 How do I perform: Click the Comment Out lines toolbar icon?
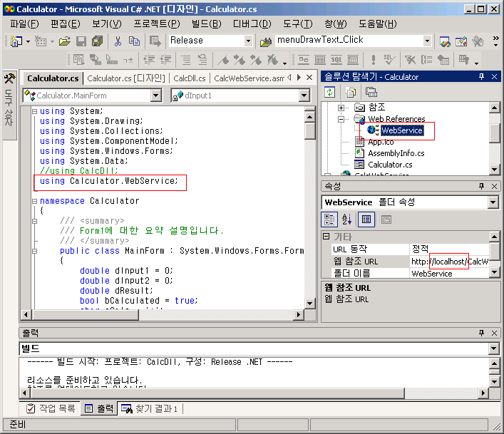tap(186, 60)
